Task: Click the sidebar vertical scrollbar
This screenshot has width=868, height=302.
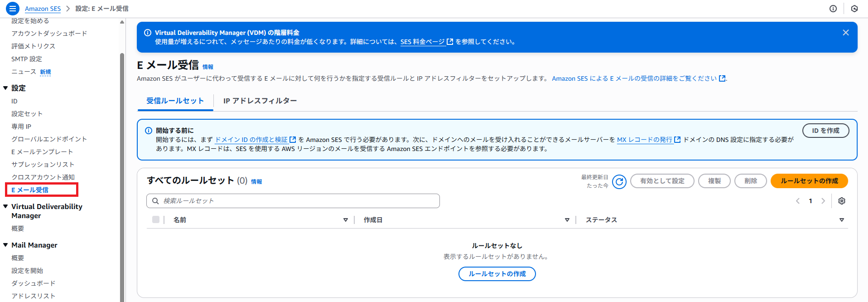Action: (x=122, y=177)
